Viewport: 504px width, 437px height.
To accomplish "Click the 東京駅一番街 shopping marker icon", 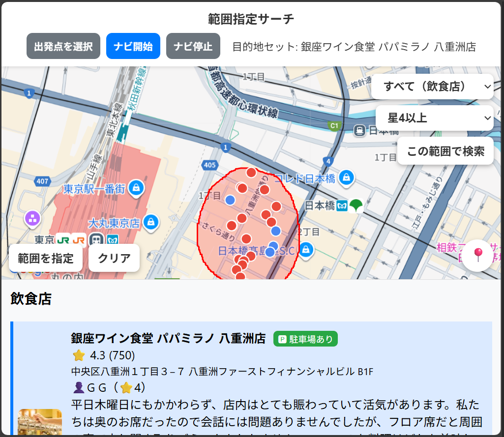I will (x=136, y=187).
